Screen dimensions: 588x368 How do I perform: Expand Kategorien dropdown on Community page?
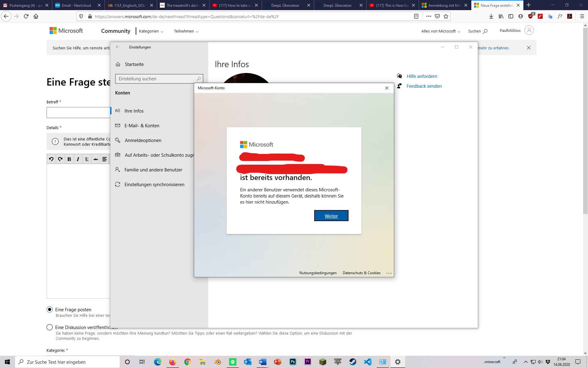[151, 31]
